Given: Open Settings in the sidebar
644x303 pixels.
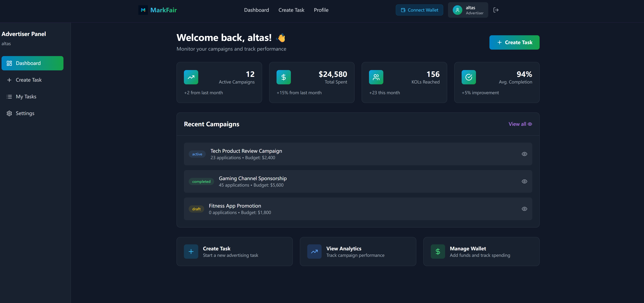Looking at the screenshot, I should click(x=25, y=113).
